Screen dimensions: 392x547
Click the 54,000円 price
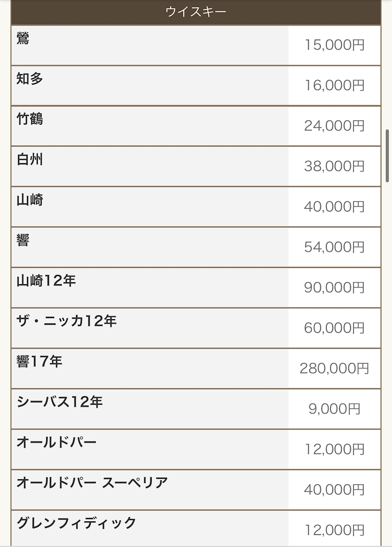tap(334, 247)
